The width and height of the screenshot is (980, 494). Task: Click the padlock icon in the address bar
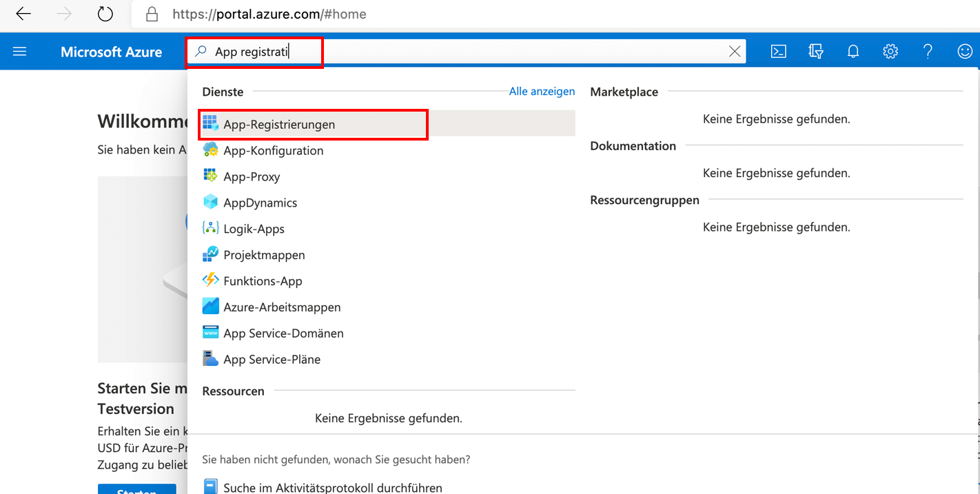coord(152,14)
